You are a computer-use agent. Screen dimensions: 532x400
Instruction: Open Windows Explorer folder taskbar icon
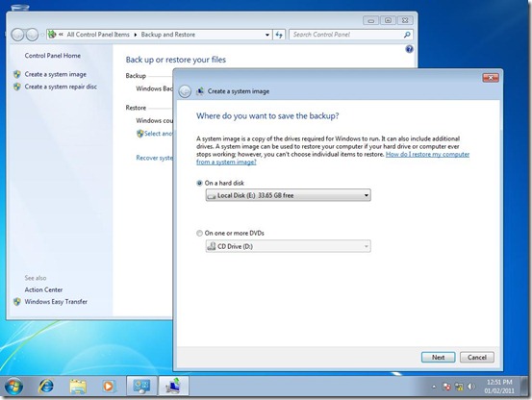coord(78,387)
